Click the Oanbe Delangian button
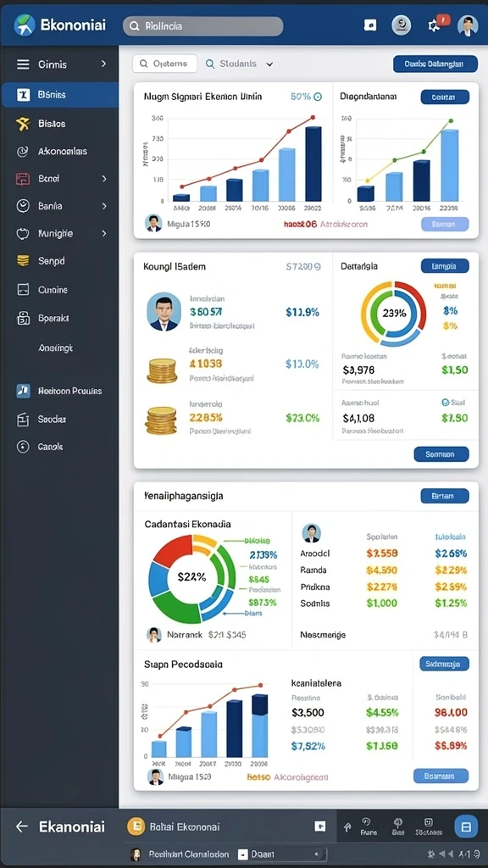The width and height of the screenshot is (488, 868). tap(435, 64)
